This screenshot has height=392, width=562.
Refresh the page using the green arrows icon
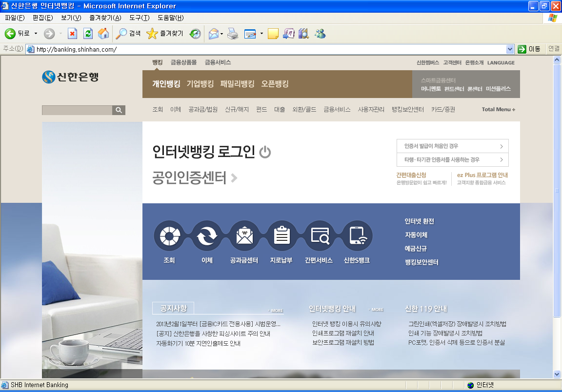(x=88, y=34)
